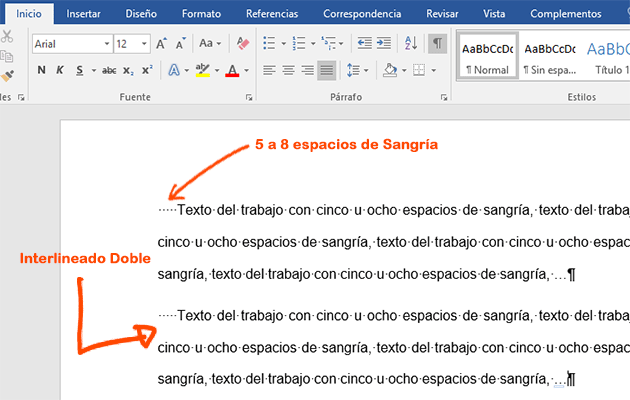Apply yellow text highlight color
Image resolution: width=630 pixels, height=400 pixels.
coord(202,70)
